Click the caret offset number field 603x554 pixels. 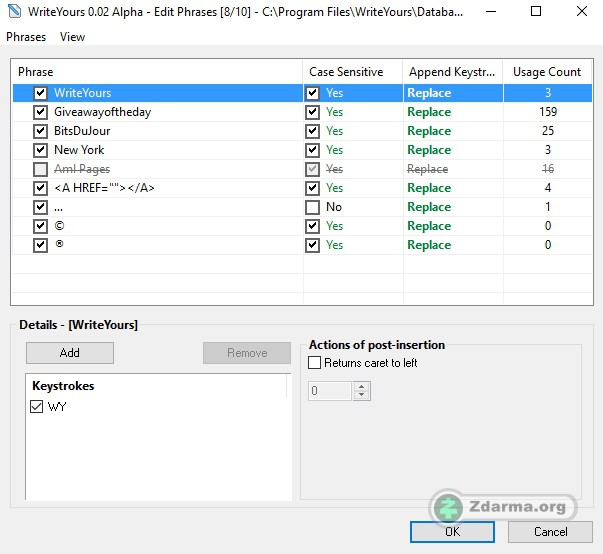(330, 391)
